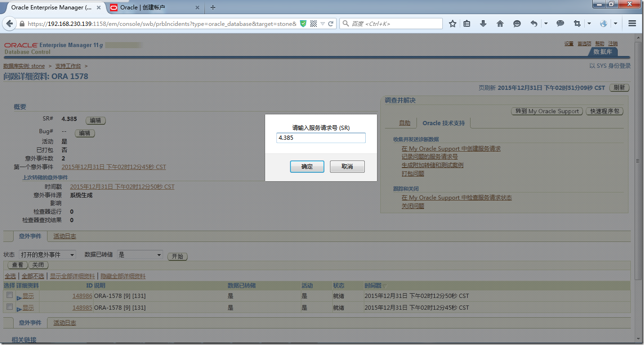644x345 pixels.
Task: Click the chat bubble toolbar icon
Action: click(560, 24)
